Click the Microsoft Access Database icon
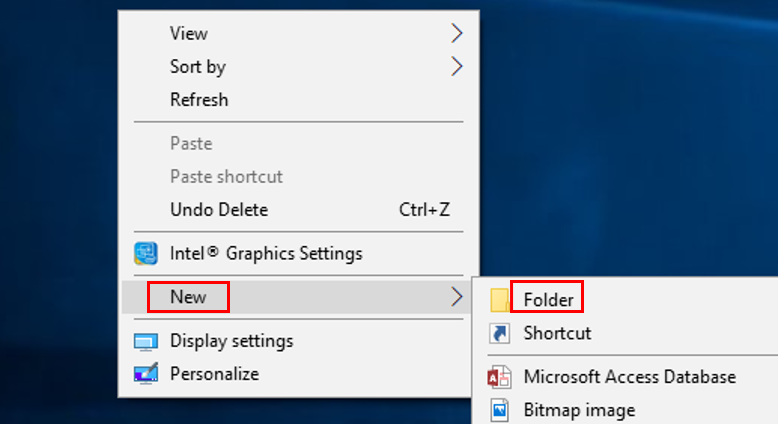This screenshot has width=778, height=424. click(499, 377)
